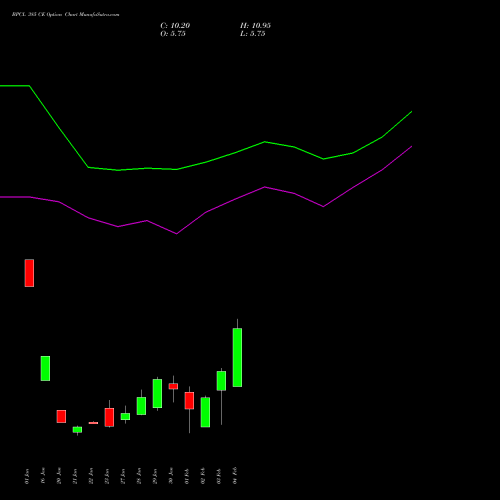This screenshot has width=500, height=500.
Task: Select the '21 Jan' date label
Action: tap(75, 476)
